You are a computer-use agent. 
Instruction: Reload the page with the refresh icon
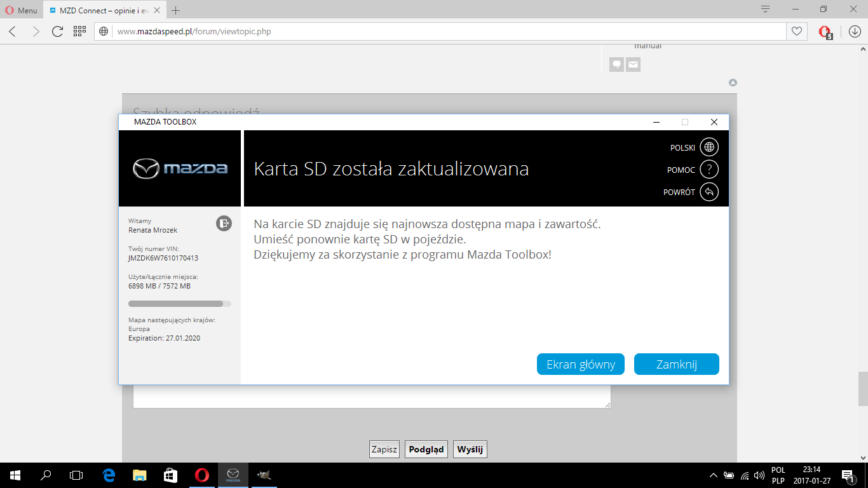pos(57,31)
